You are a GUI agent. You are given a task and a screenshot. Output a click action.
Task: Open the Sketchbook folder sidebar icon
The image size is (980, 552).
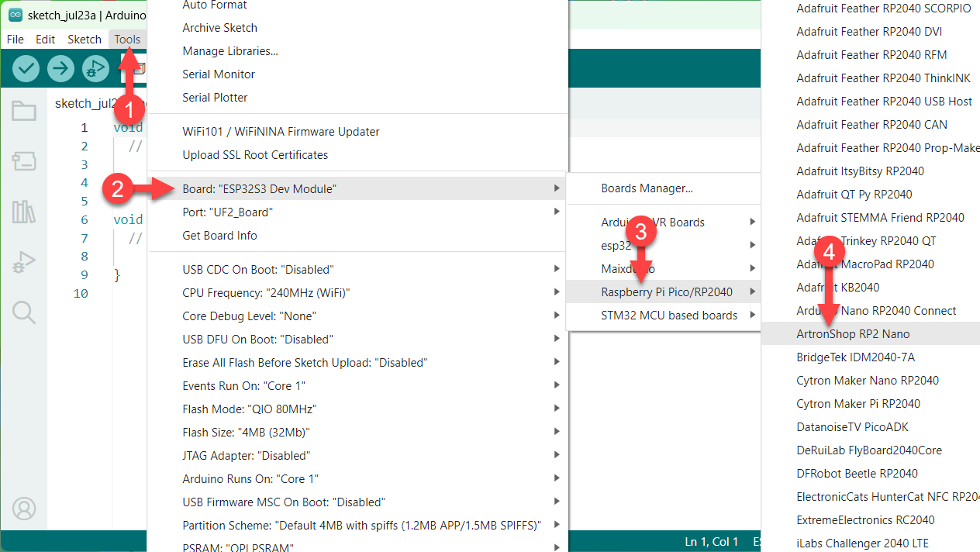pos(24,111)
